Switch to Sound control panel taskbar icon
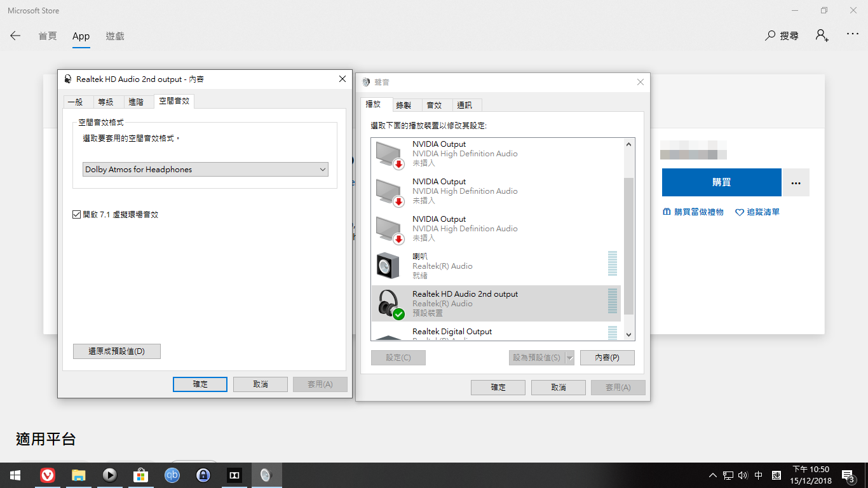The image size is (868, 488). (266, 475)
